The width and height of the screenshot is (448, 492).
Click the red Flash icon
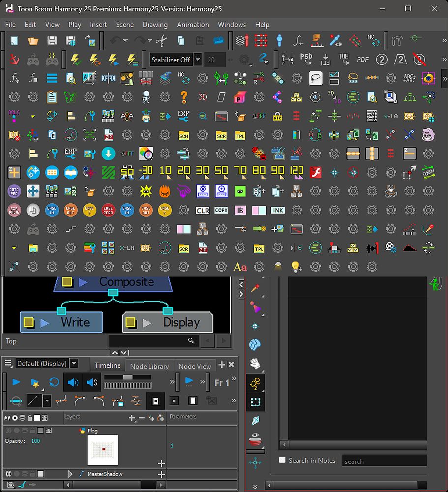pos(315,173)
